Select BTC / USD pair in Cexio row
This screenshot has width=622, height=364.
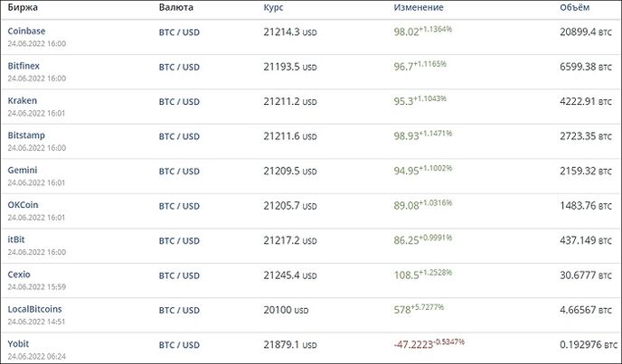click(x=179, y=276)
